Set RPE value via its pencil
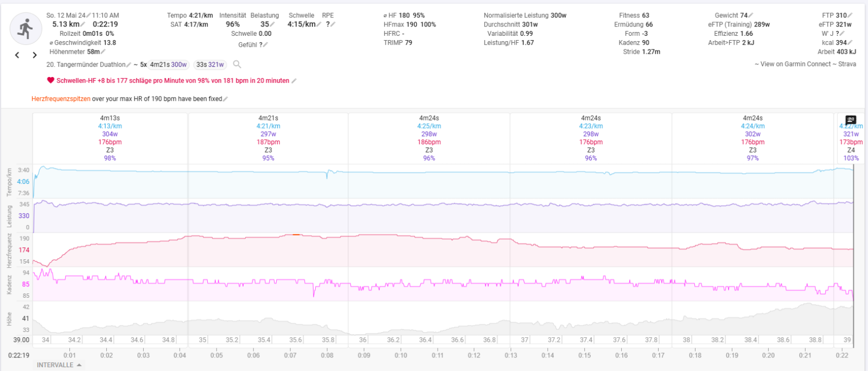Screen dimensions: 868x371 coord(333,24)
